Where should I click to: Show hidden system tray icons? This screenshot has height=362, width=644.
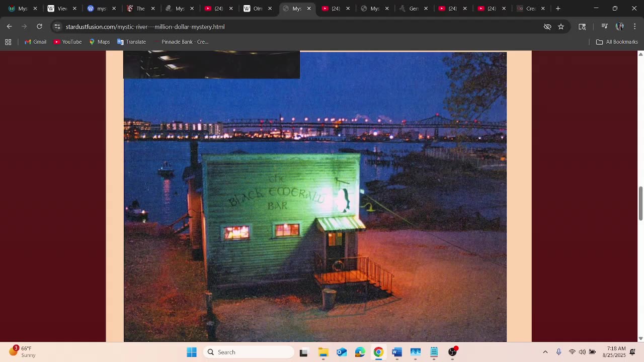tap(545, 352)
